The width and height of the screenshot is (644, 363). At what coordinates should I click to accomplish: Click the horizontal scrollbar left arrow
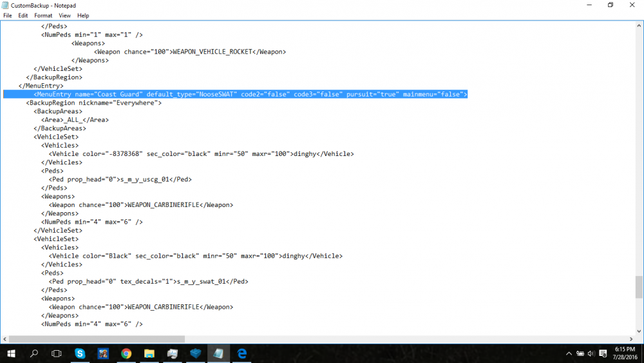(x=5, y=339)
